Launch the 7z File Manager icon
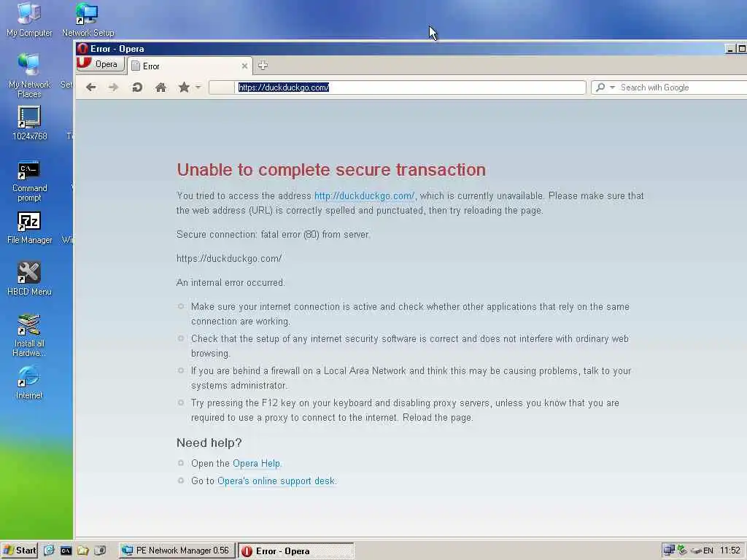The width and height of the screenshot is (747, 560). 29,228
